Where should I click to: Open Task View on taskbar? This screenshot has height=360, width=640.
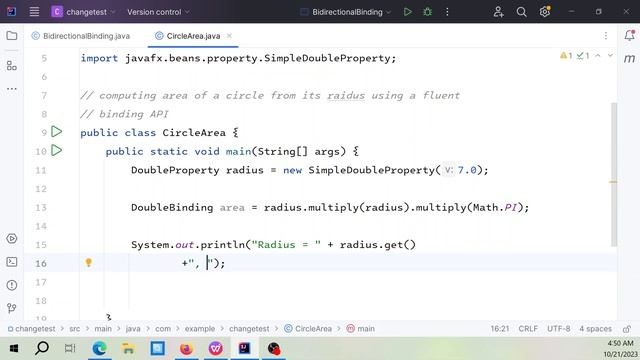[70, 349]
